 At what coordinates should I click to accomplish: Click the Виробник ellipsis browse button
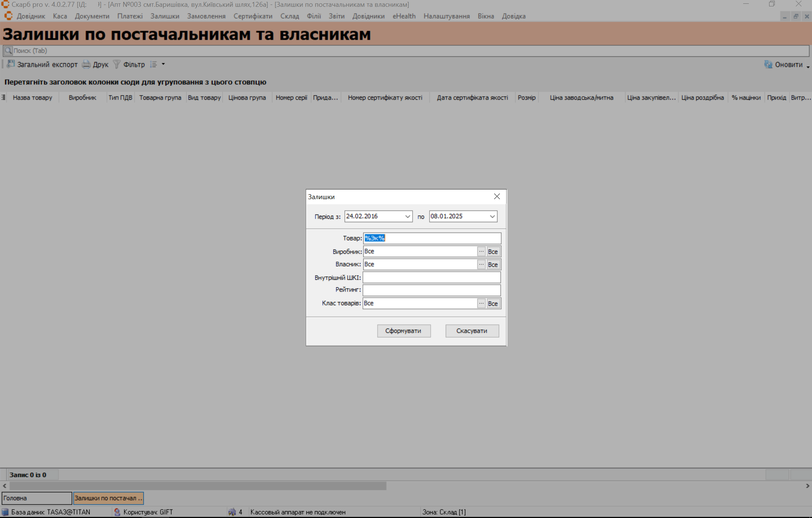pos(481,251)
